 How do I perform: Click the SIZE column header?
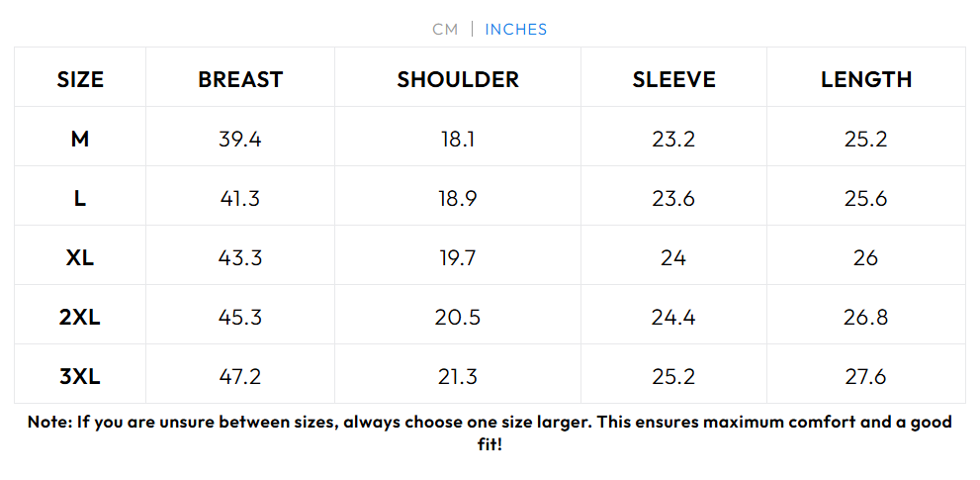point(80,80)
